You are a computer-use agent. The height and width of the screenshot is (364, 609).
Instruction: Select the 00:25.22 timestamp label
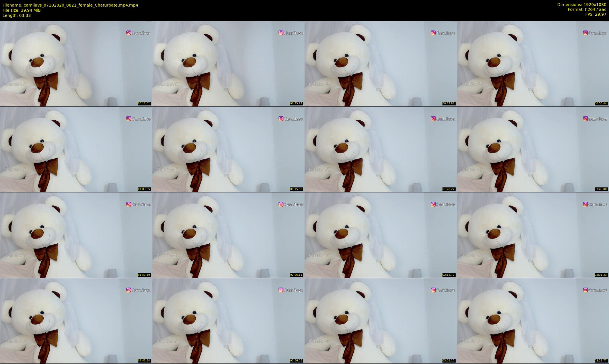click(296, 103)
